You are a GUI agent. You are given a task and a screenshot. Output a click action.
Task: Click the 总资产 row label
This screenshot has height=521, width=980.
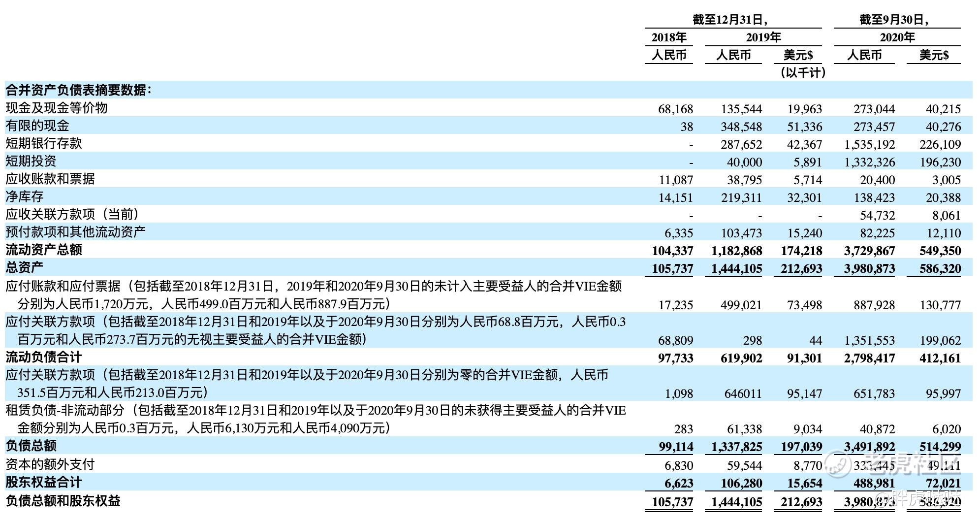click(25, 267)
